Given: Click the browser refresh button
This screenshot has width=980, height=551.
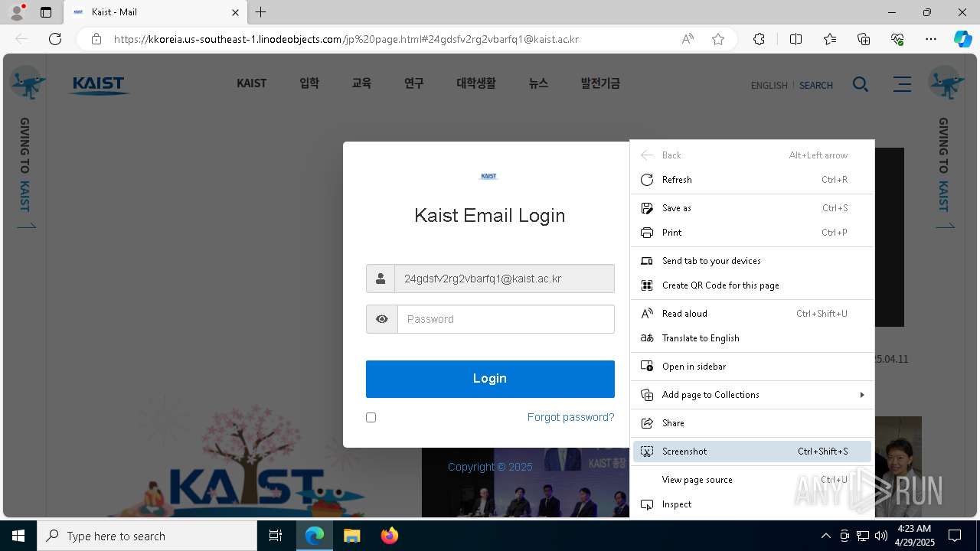Looking at the screenshot, I should [x=55, y=39].
